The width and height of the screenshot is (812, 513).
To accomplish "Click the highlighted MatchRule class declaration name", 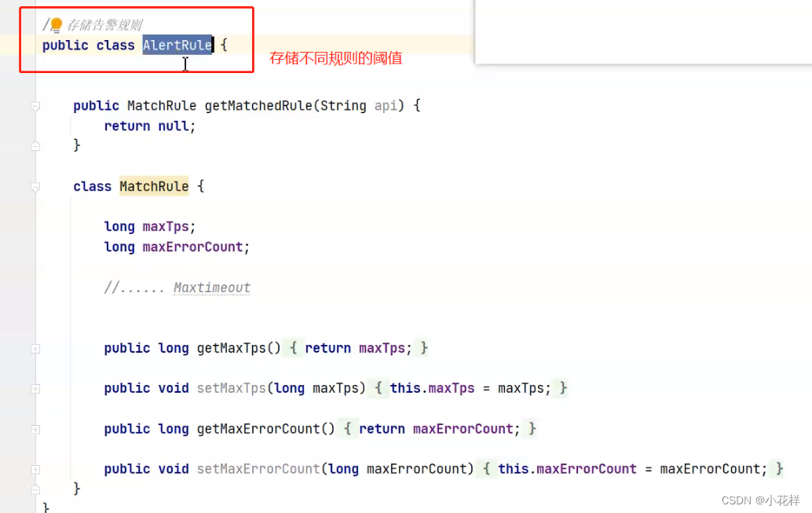I will coord(154,186).
